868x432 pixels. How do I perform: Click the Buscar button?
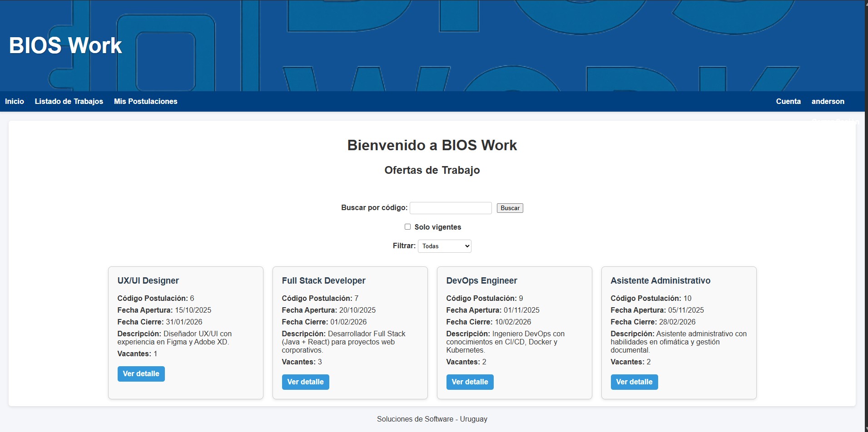point(510,208)
